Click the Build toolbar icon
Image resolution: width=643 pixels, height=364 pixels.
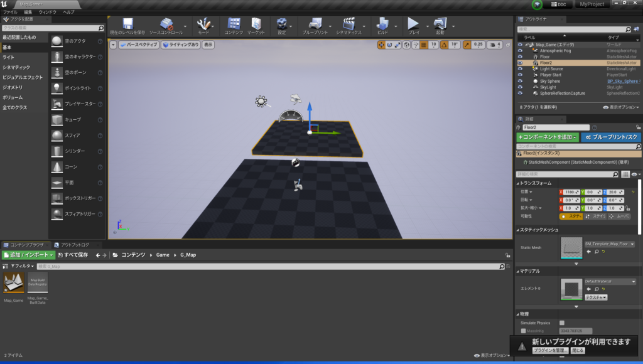tap(382, 25)
